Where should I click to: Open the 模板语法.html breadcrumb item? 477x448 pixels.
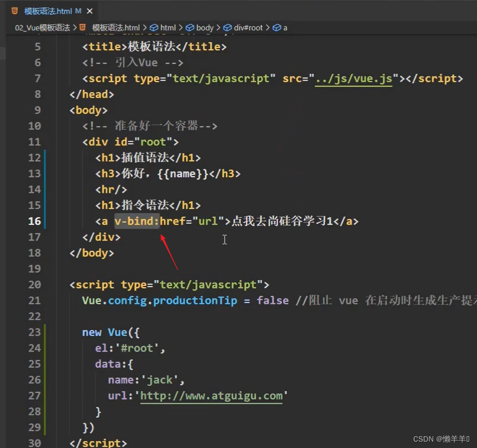click(x=116, y=27)
